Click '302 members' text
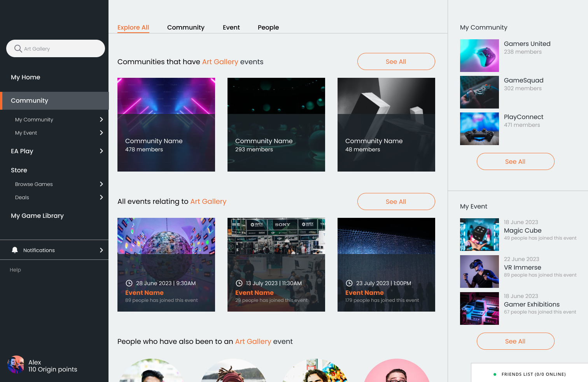The image size is (588, 382). (523, 88)
